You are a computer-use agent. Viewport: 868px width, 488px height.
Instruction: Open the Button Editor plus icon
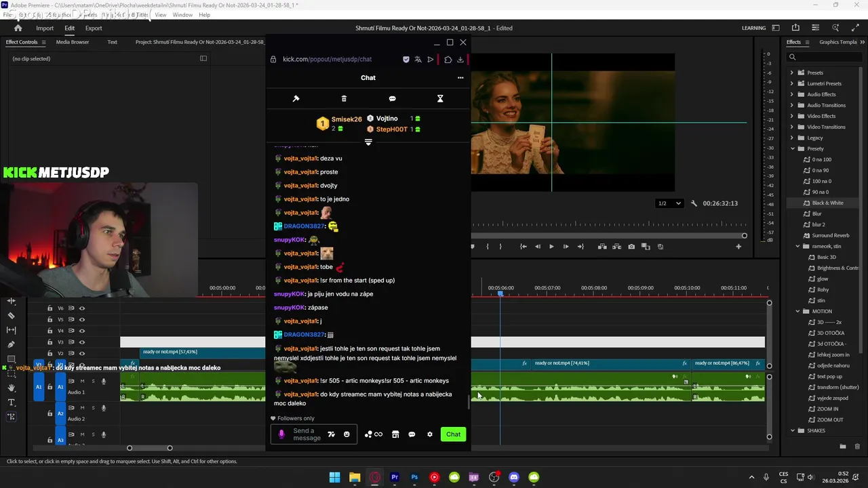pyautogui.click(x=738, y=247)
